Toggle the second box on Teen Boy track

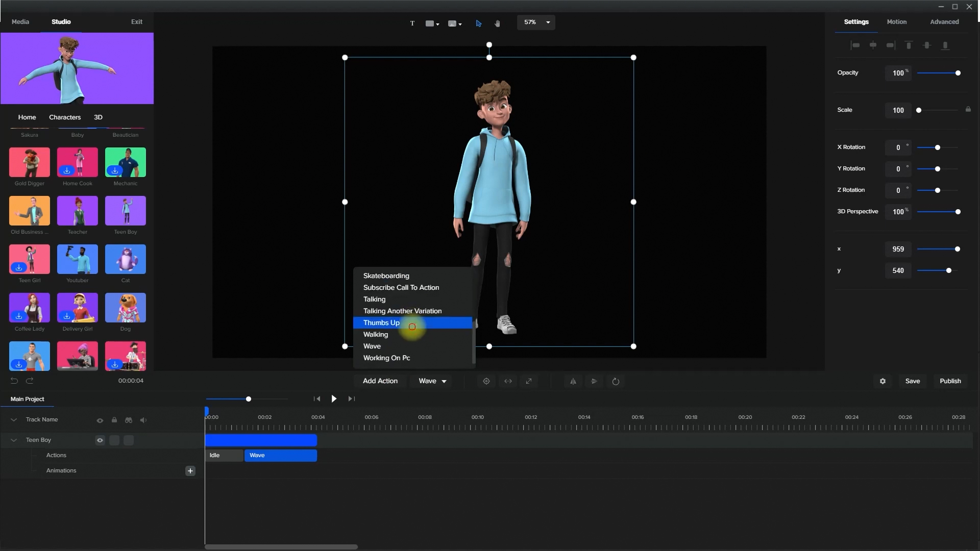click(x=129, y=440)
